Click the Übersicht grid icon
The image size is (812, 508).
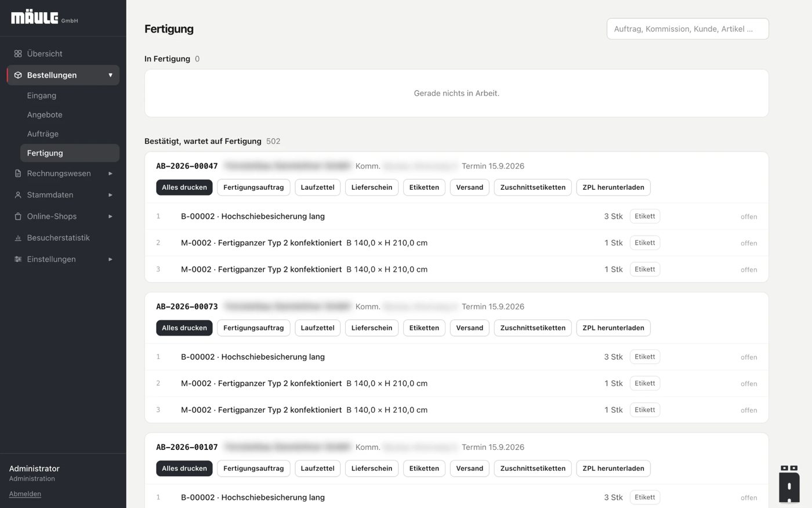[18, 54]
